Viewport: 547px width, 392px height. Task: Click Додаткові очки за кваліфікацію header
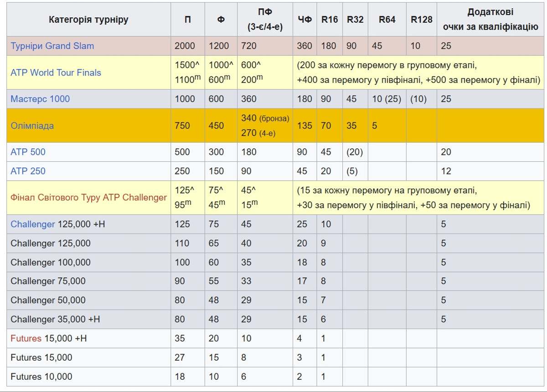[490, 20]
